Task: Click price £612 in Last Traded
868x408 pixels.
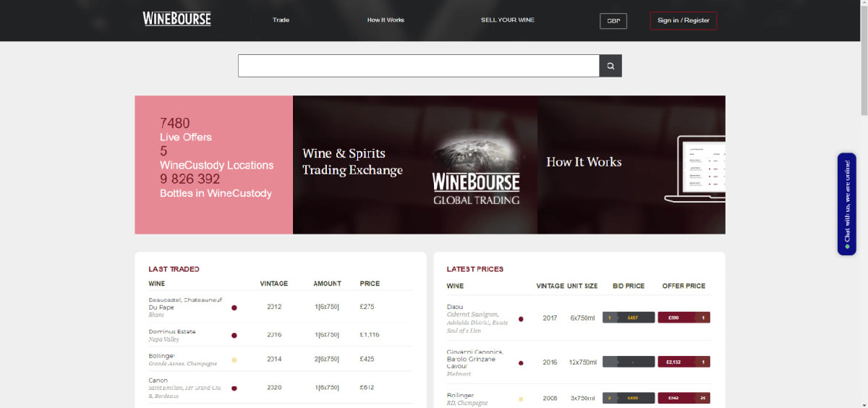Action: [368, 387]
